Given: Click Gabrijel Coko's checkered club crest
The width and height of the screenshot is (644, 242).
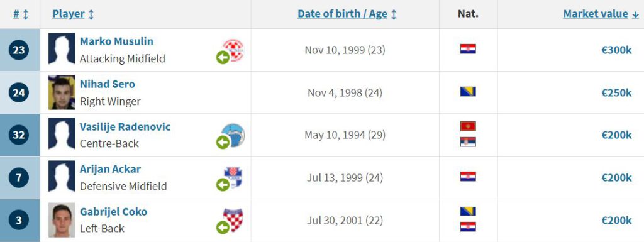Looking at the screenshot, I should 233,220.
